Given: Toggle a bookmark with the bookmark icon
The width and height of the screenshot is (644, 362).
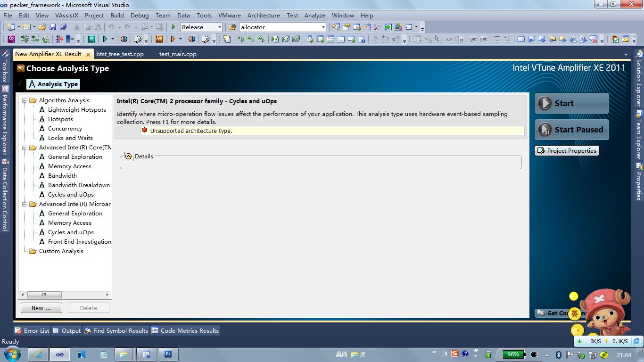Looking at the screenshot, I should [521, 39].
